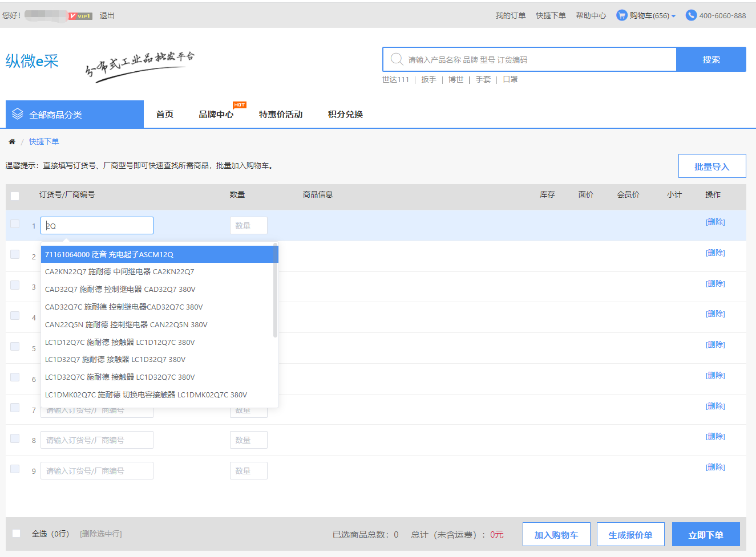Check the checkbox for row 1
The width and height of the screenshot is (756, 557).
pos(15,224)
